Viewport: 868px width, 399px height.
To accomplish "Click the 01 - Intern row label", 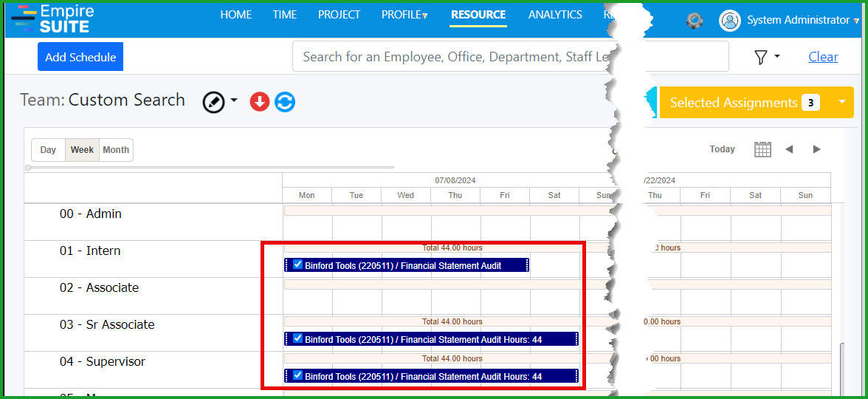I will tap(90, 251).
